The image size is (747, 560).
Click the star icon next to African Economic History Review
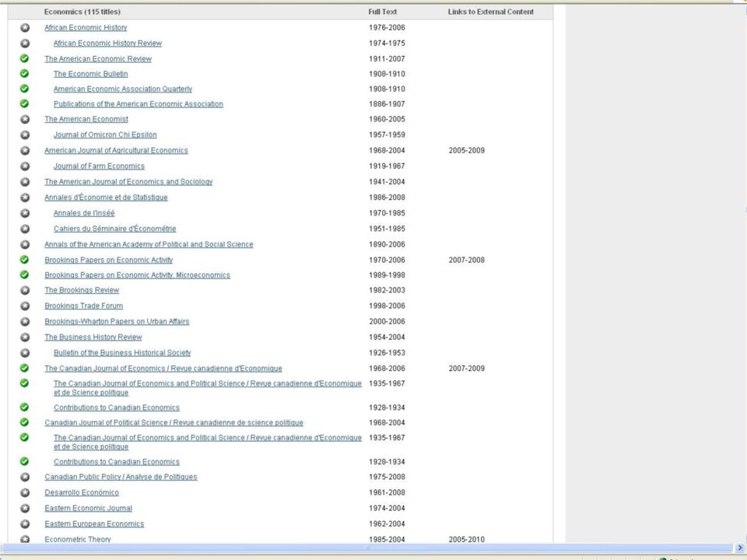click(x=25, y=44)
